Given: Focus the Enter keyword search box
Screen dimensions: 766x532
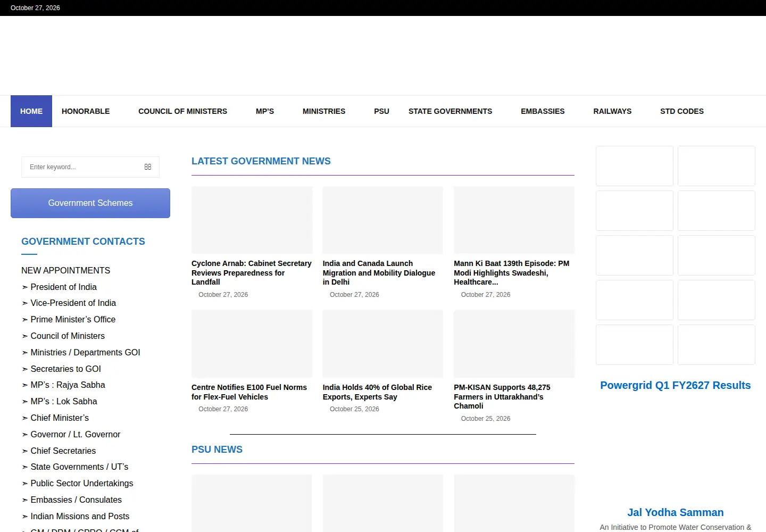Looking at the screenshot, I should pos(90,167).
